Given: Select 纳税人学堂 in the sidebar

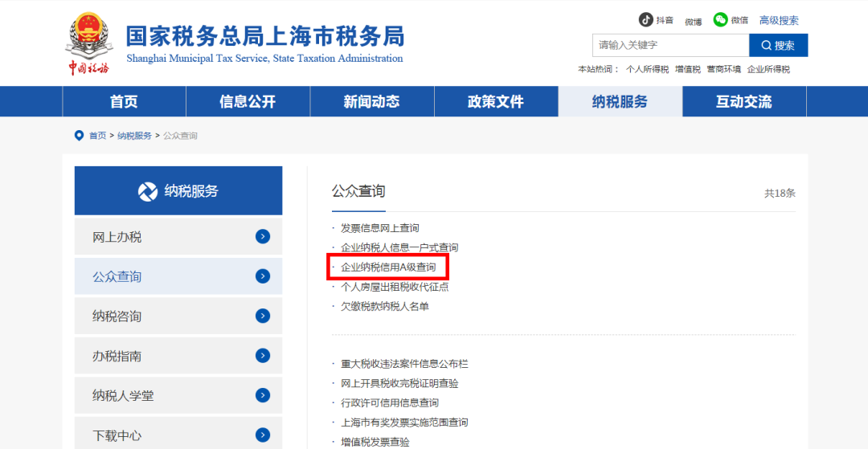Looking at the screenshot, I should [x=178, y=395].
